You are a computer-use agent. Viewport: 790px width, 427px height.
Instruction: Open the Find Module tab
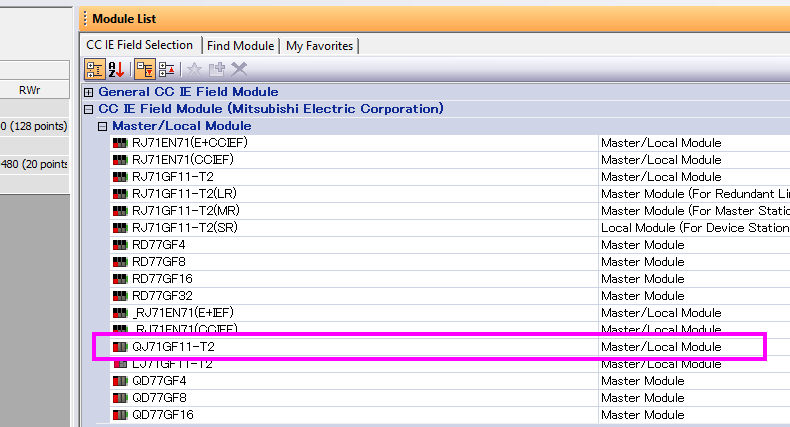coord(240,46)
